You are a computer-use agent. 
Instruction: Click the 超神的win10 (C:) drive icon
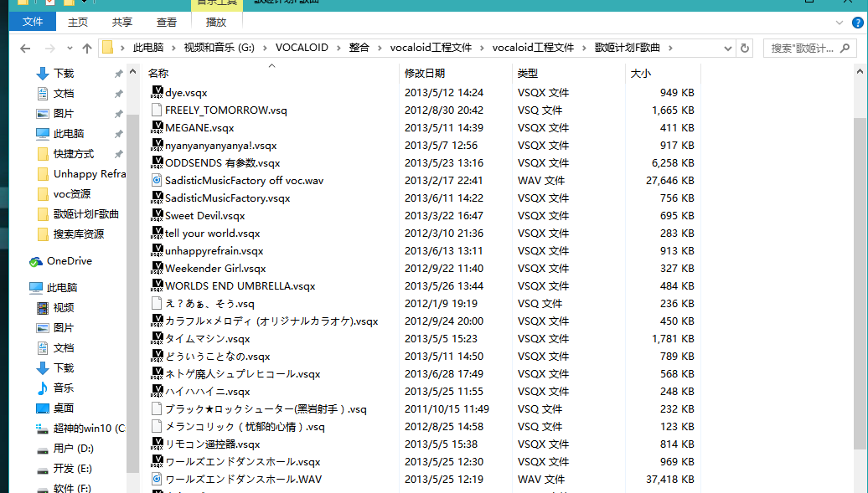[x=43, y=429]
